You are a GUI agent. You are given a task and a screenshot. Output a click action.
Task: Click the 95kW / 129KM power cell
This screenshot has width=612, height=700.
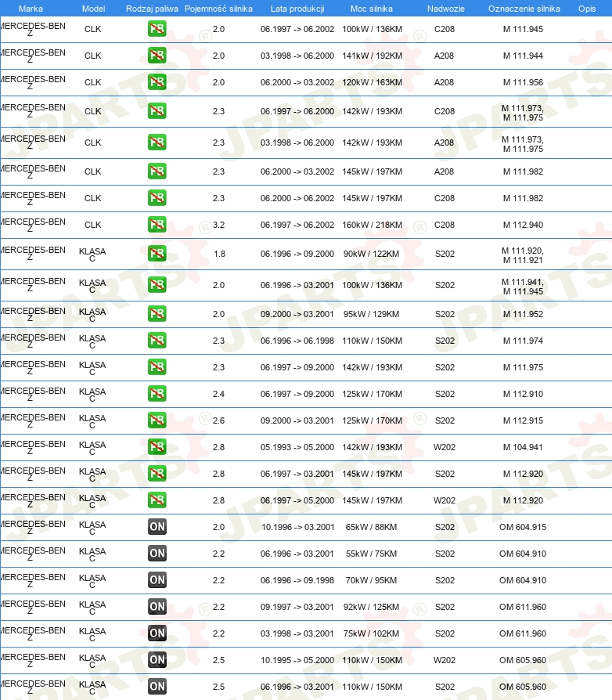tap(371, 314)
